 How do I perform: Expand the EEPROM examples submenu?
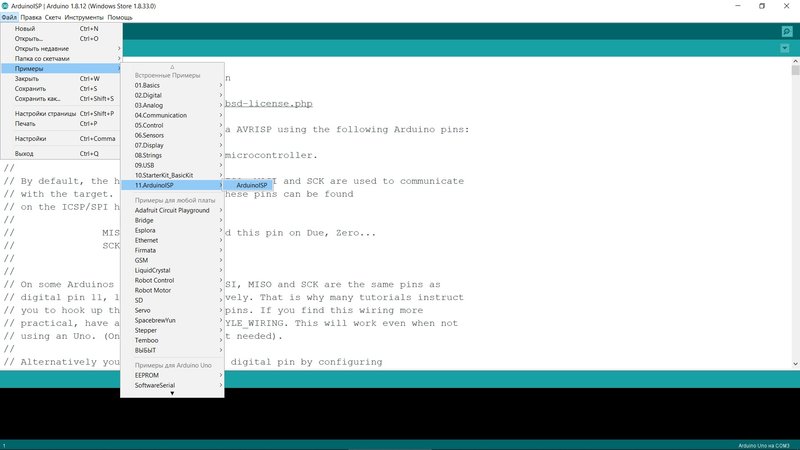coord(149,374)
